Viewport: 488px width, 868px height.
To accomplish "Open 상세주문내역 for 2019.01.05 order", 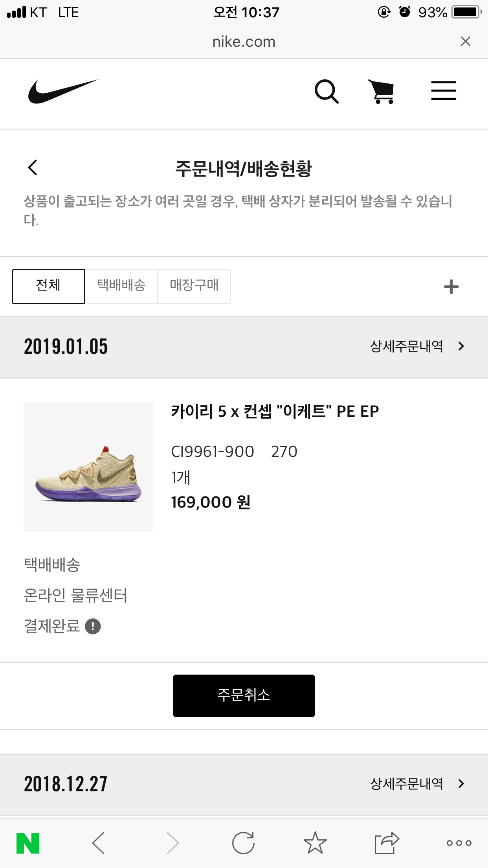I will pos(417,346).
